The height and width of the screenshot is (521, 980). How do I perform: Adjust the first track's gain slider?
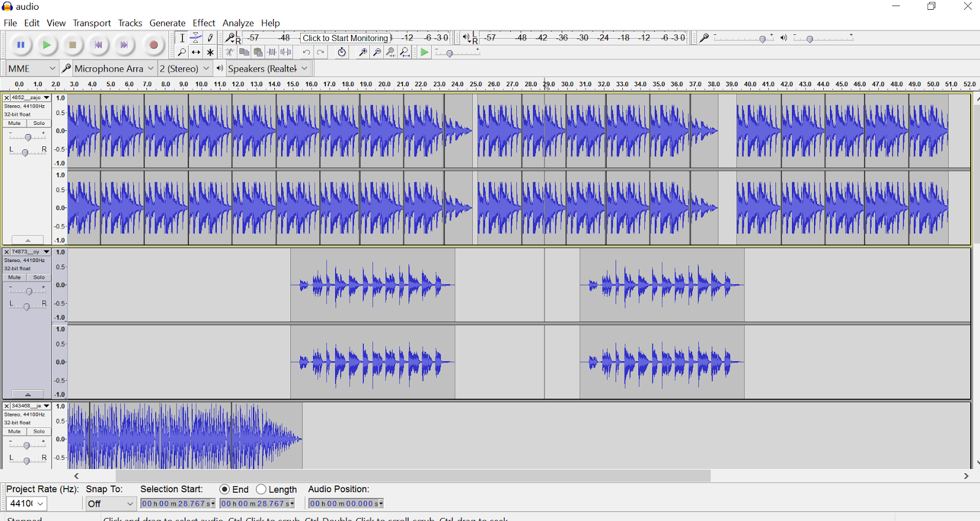tap(28, 137)
